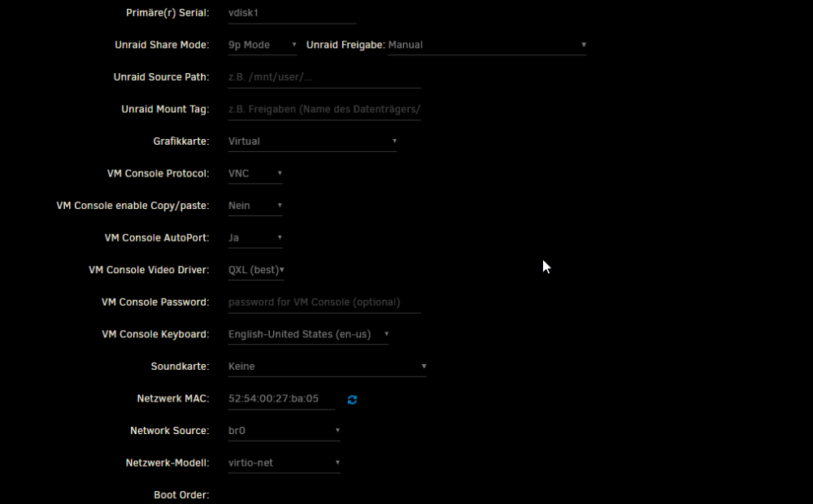Open the VM Console AutoPort dropdown
The height and width of the screenshot is (504, 813).
pyautogui.click(x=255, y=238)
